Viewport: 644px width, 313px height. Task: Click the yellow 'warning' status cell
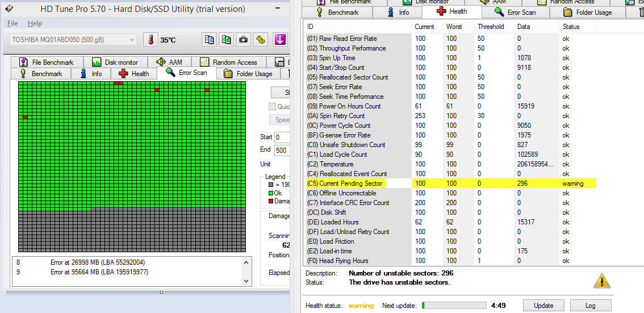[578, 183]
